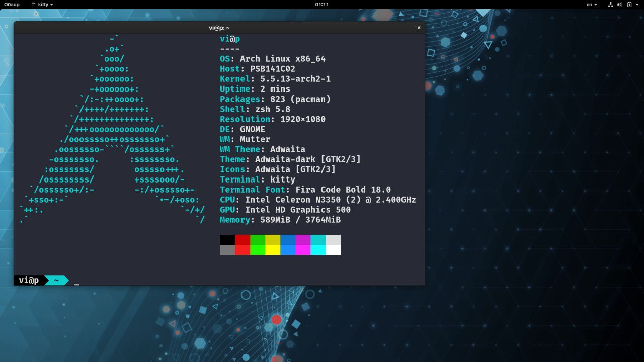Click the "Packages: 823 (pacman)" line
Screen dimensions: 644x362
(275, 99)
